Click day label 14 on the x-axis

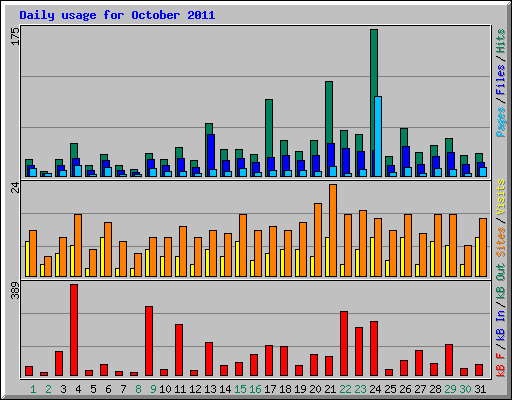[225, 389]
